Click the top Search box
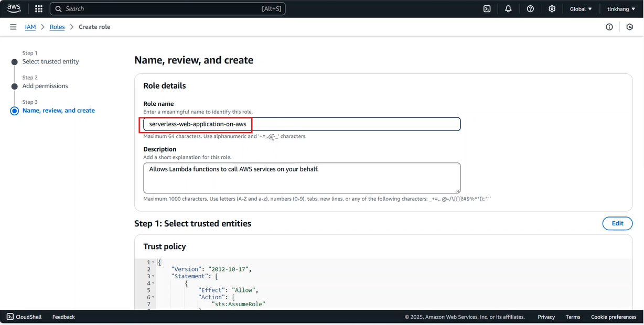The width and height of the screenshot is (644, 325). pyautogui.click(x=168, y=9)
